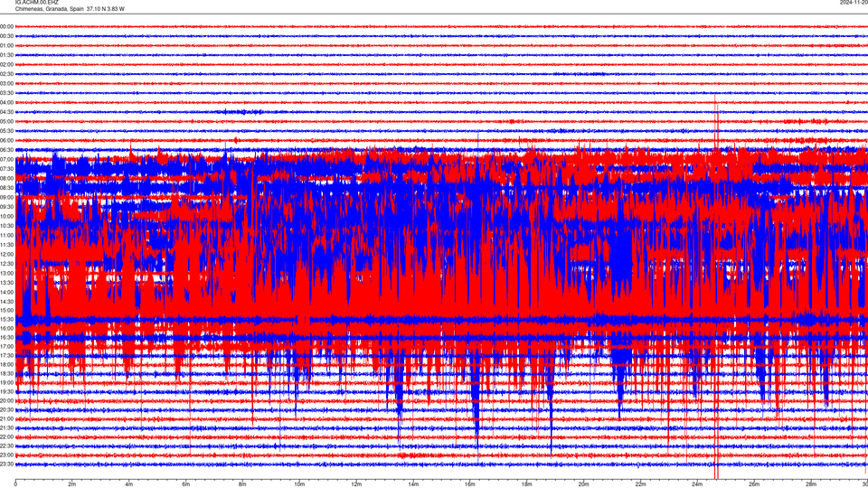
Task: Pick the 16:30 time label
Action: pos(6,337)
